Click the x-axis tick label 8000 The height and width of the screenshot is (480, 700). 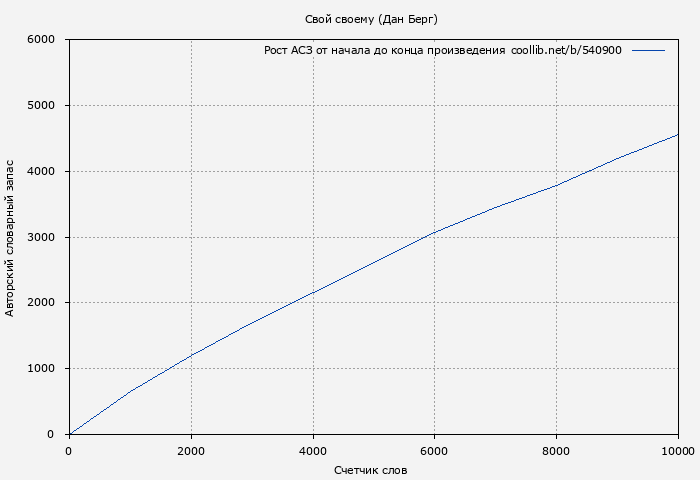pyautogui.click(x=556, y=451)
